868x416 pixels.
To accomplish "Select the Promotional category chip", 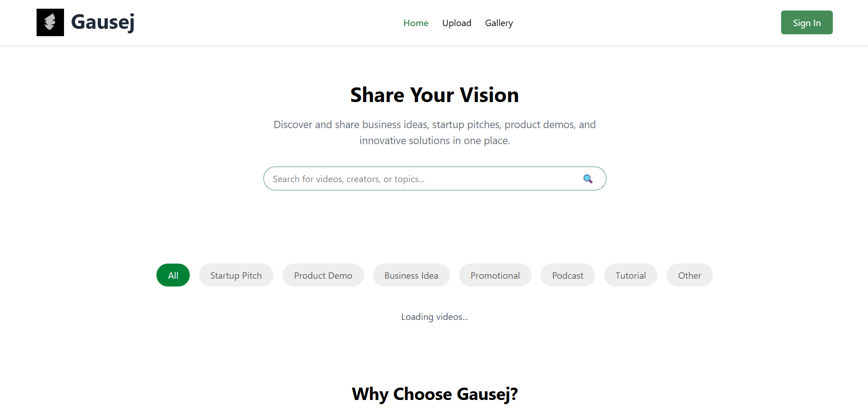I will (x=495, y=276).
